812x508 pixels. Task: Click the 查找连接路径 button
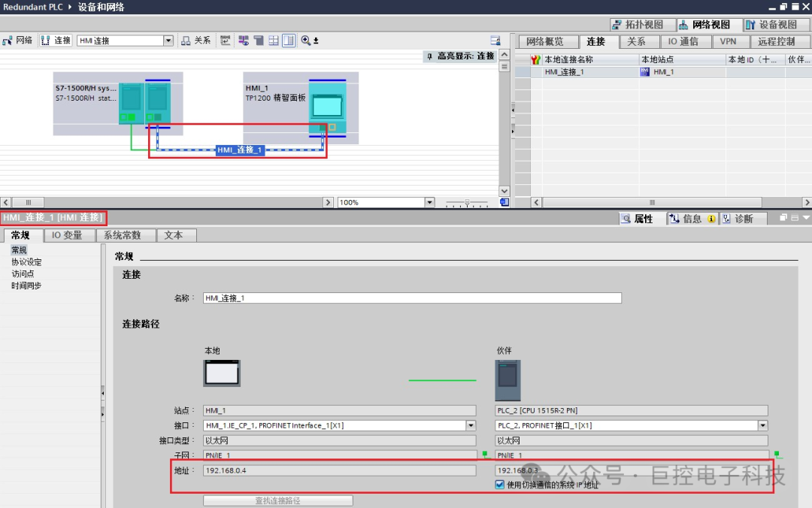click(x=278, y=500)
